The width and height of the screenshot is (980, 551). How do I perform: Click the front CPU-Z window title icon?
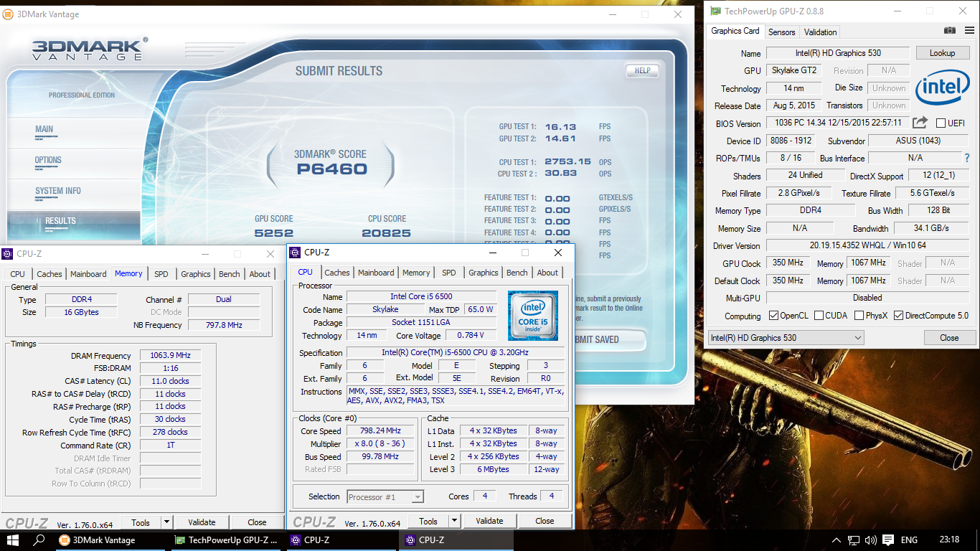[295, 253]
